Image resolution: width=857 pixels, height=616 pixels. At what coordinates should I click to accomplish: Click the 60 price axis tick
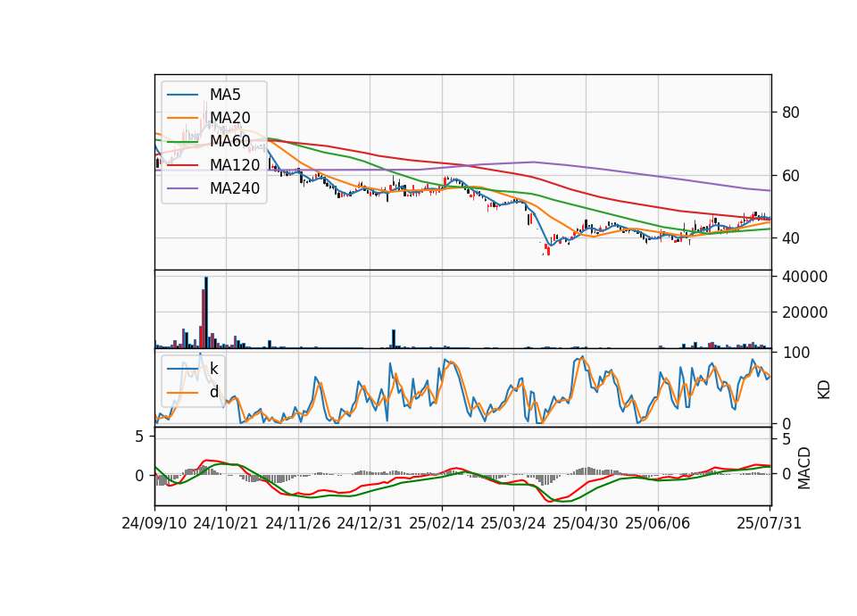[x=790, y=176]
